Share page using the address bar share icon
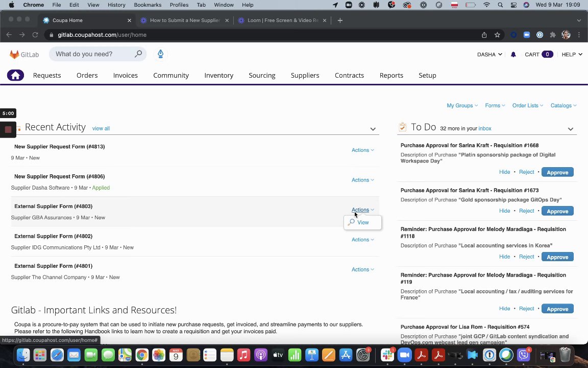The image size is (588, 368). (484, 35)
